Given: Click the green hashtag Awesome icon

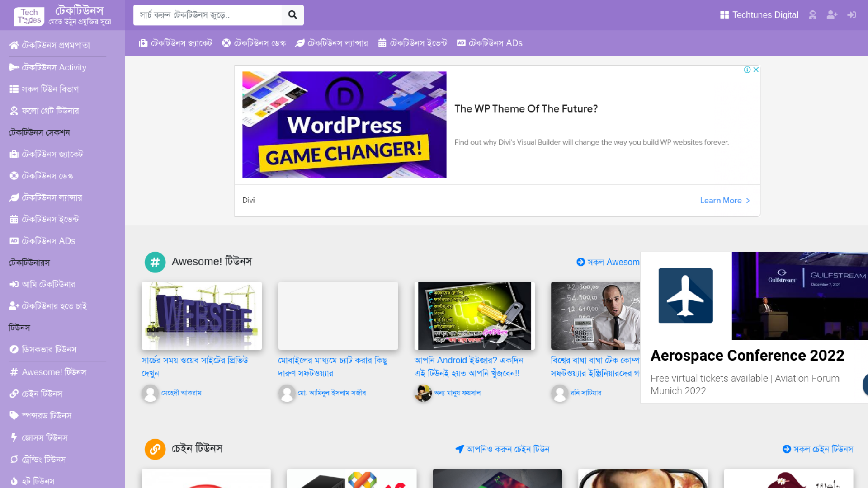Looking at the screenshot, I should click(x=155, y=262).
